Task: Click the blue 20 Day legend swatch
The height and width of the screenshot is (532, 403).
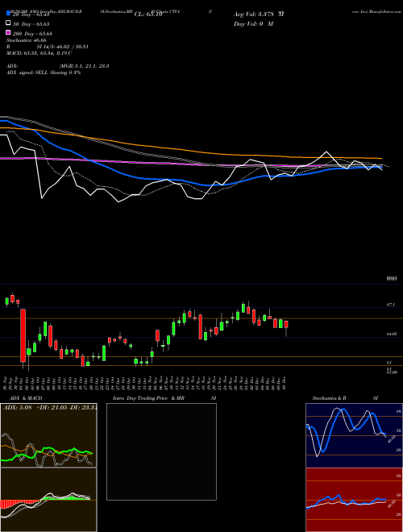Action: point(8,14)
